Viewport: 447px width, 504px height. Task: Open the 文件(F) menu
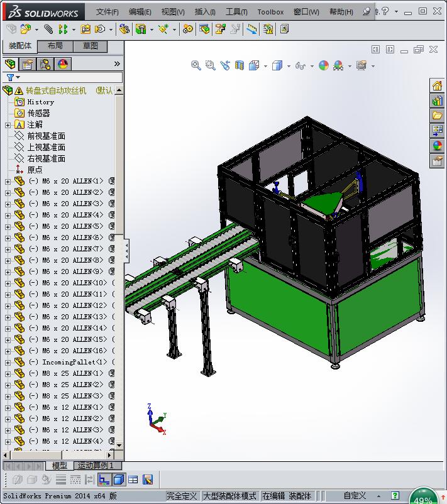click(108, 12)
